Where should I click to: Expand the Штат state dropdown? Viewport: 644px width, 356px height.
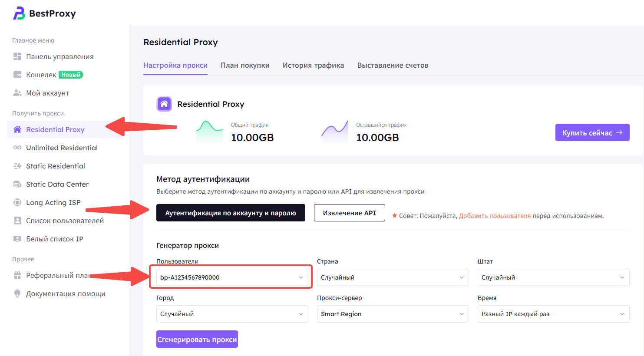[553, 277]
